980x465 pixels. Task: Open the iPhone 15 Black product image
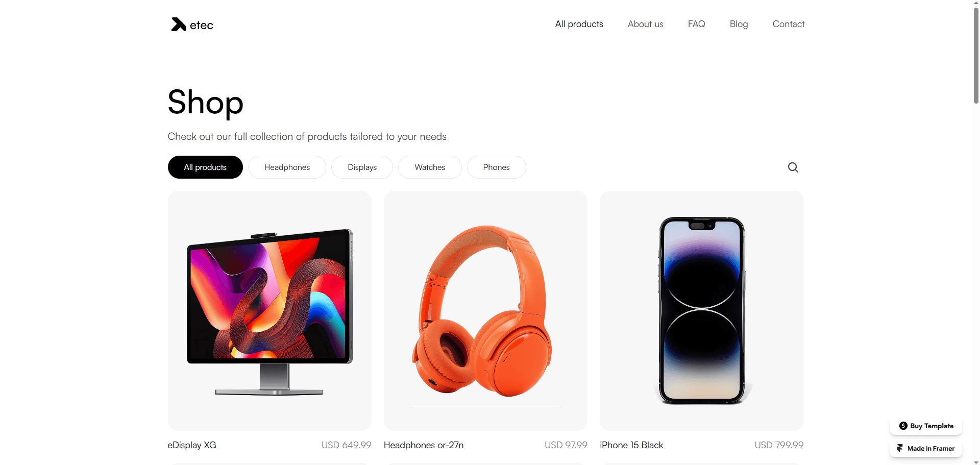pos(701,311)
